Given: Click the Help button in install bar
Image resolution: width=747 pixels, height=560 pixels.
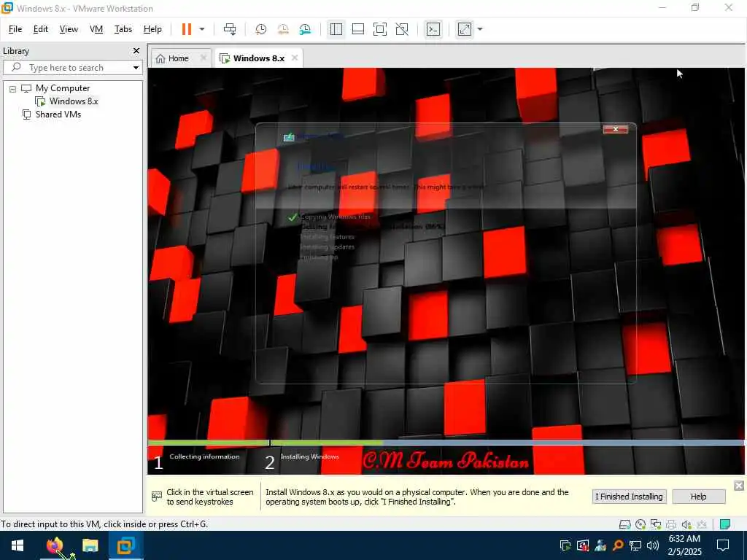Looking at the screenshot, I should point(698,497).
